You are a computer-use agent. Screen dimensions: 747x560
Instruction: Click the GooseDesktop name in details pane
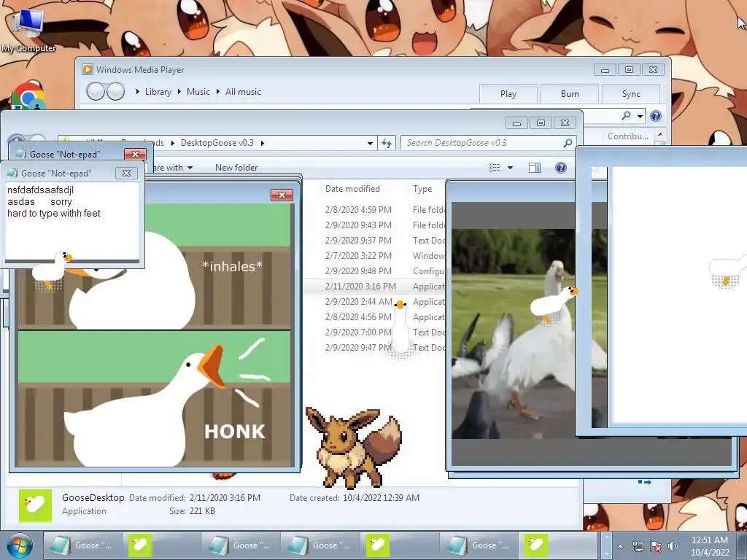pos(93,497)
